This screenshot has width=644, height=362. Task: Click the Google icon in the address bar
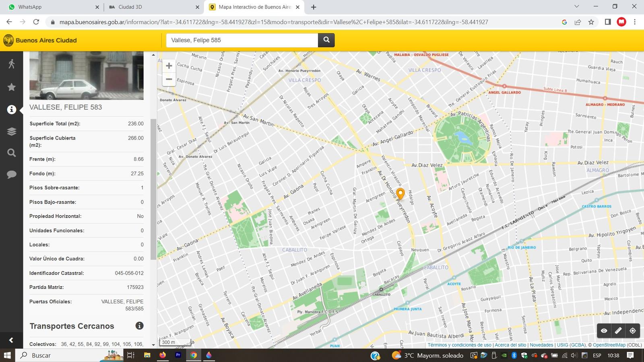(564, 22)
